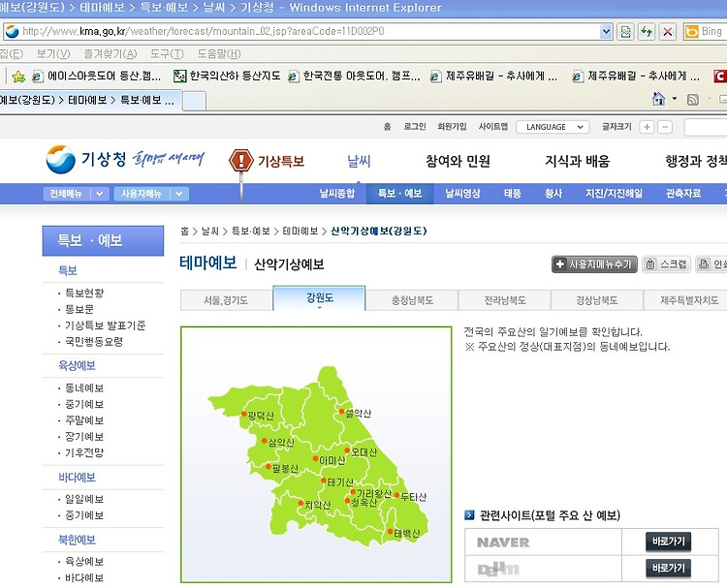Click 바로가기 button next to NAVER

[x=668, y=542]
